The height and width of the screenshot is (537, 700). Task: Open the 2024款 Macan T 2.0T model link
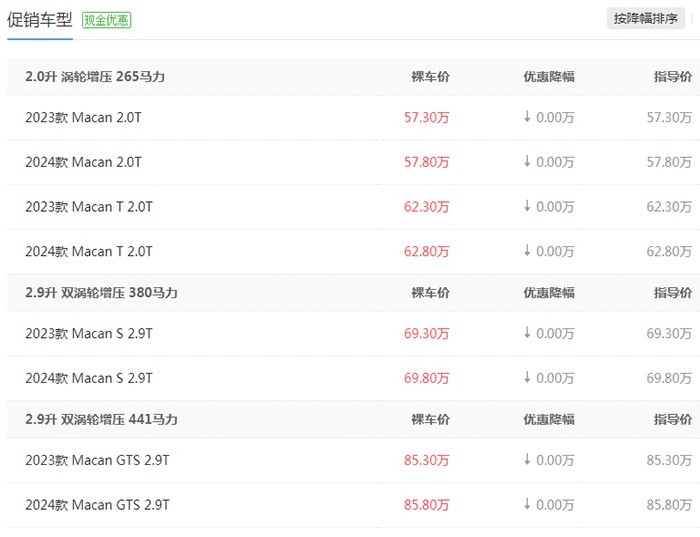coord(89,251)
